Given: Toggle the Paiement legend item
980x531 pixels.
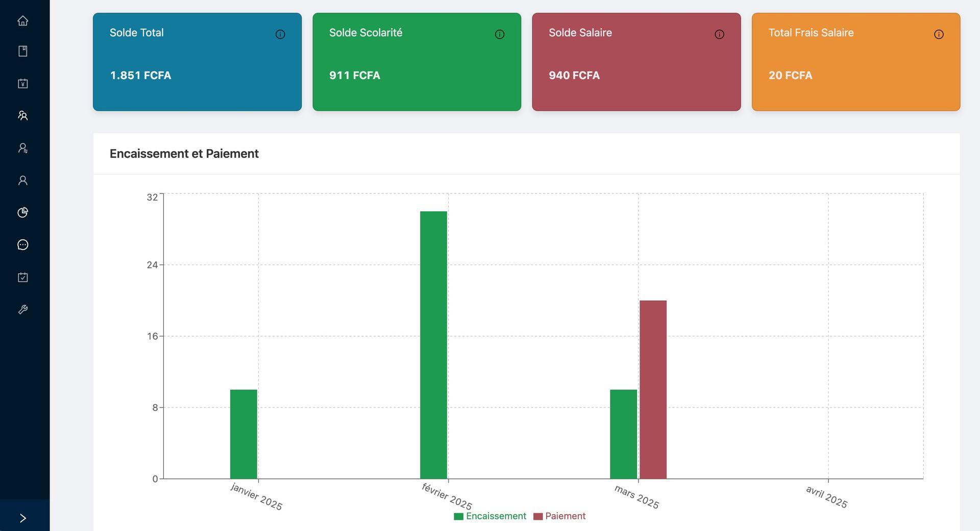Looking at the screenshot, I should tap(559, 516).
